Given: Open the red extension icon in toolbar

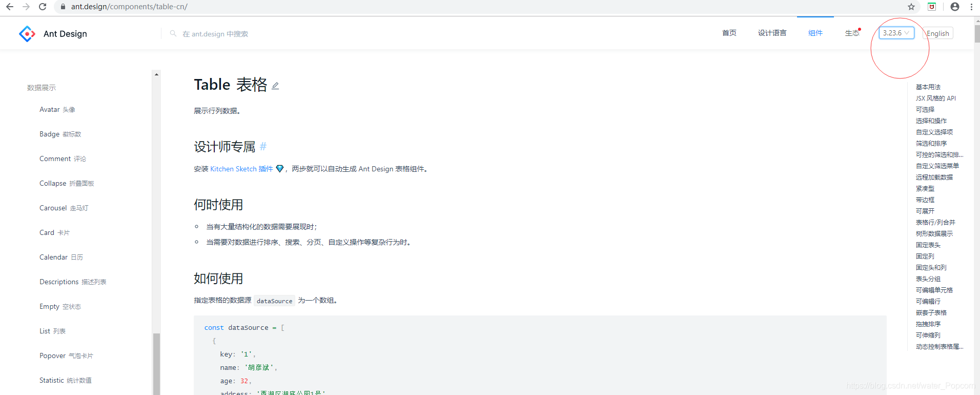Looking at the screenshot, I should [x=932, y=7].
